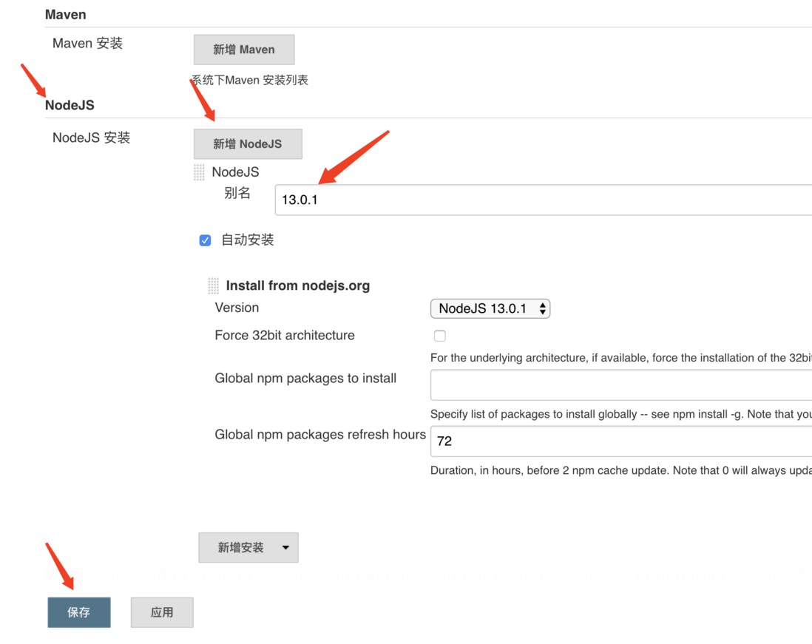Click the 应用 apply button
The width and height of the screenshot is (812, 644).
tap(161, 612)
